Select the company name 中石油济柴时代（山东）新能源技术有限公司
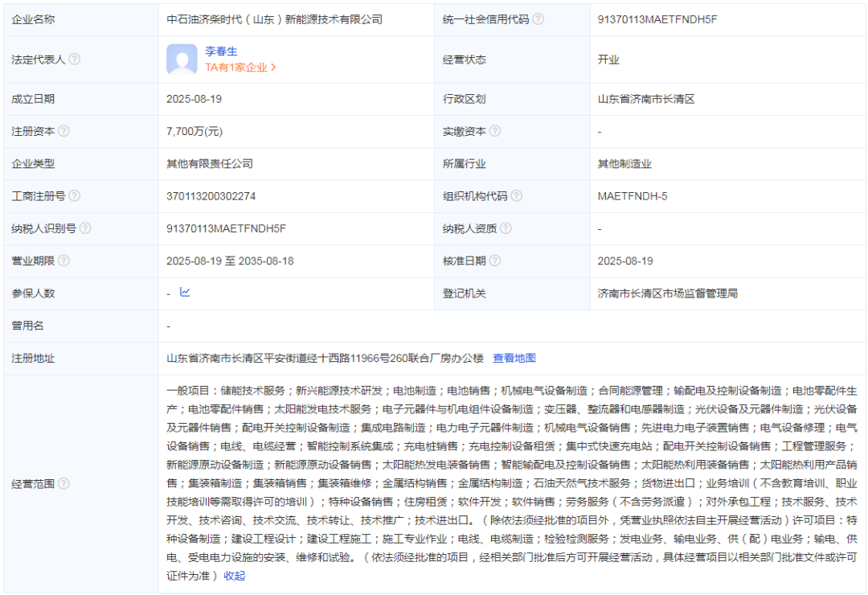The width and height of the screenshot is (868, 595). click(275, 19)
